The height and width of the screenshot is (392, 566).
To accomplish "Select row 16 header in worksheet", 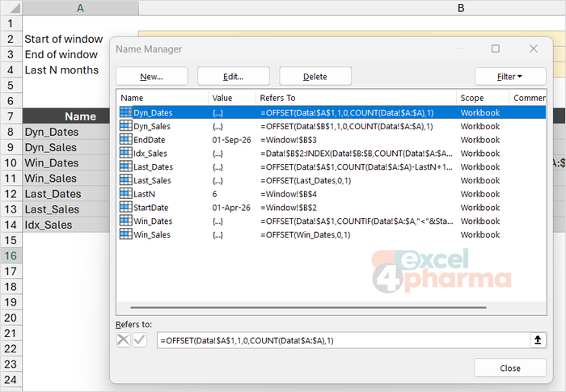I will (11, 255).
